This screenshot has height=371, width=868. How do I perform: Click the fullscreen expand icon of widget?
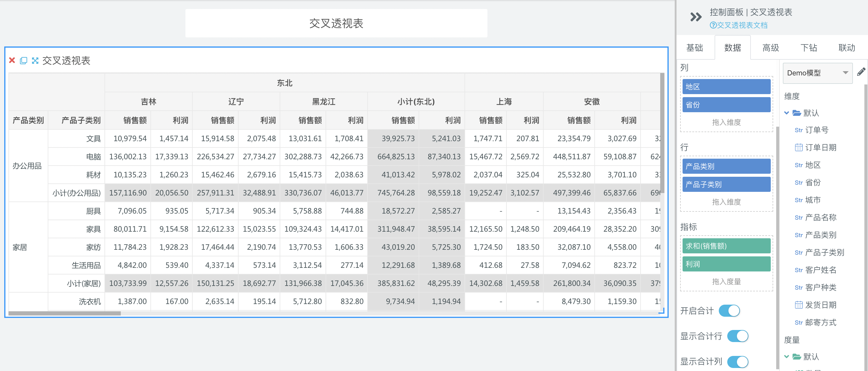tap(35, 60)
